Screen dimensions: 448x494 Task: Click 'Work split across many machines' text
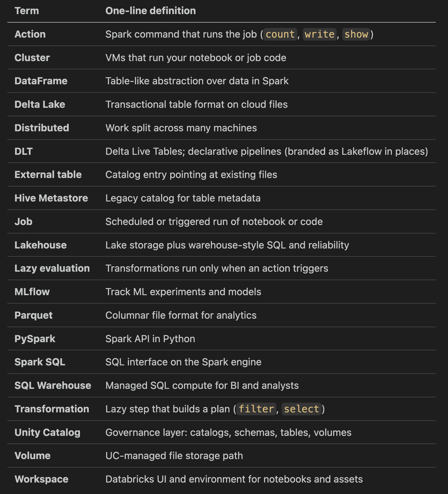tap(181, 128)
